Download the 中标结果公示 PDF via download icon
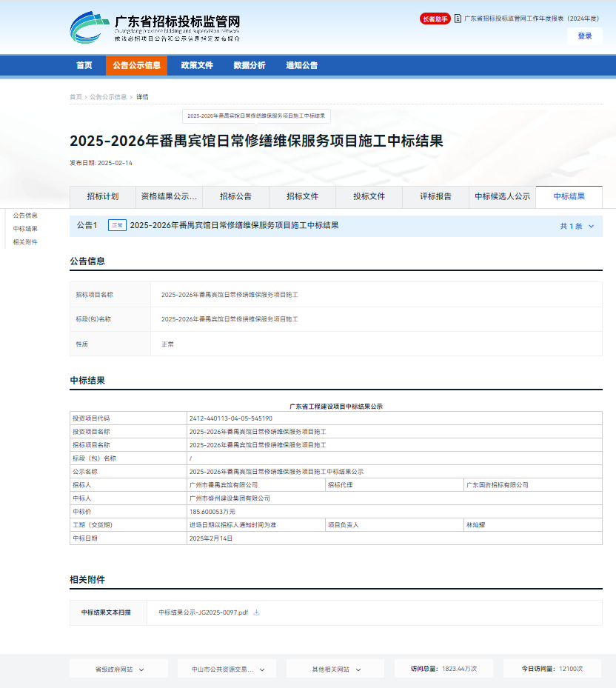 click(x=257, y=612)
